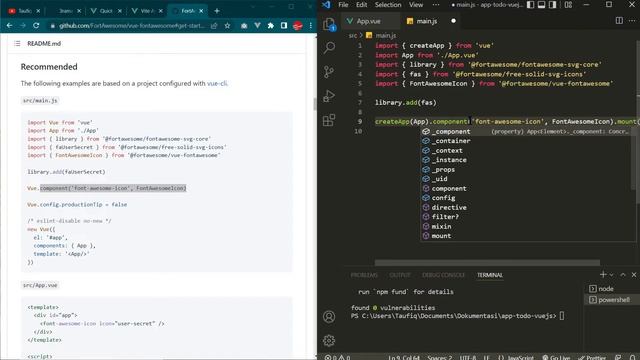Select the Terminal panel tab
Screen dimensions: 640x360
(x=490, y=275)
